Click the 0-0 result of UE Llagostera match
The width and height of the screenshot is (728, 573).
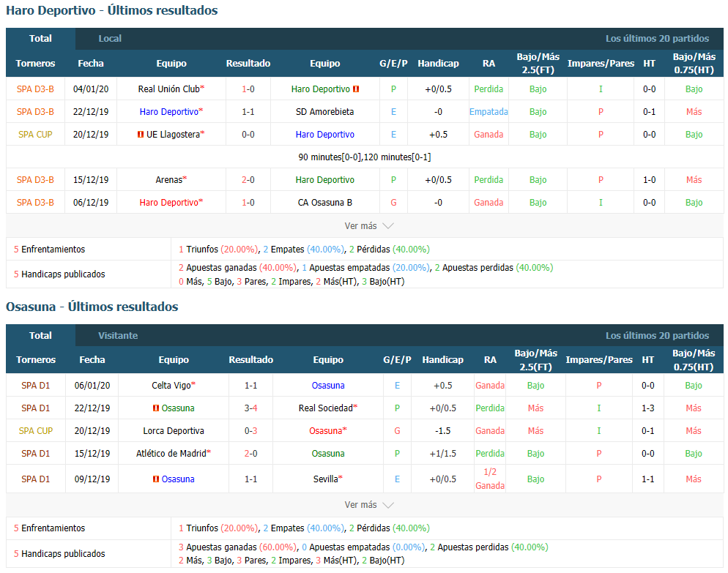click(x=248, y=135)
